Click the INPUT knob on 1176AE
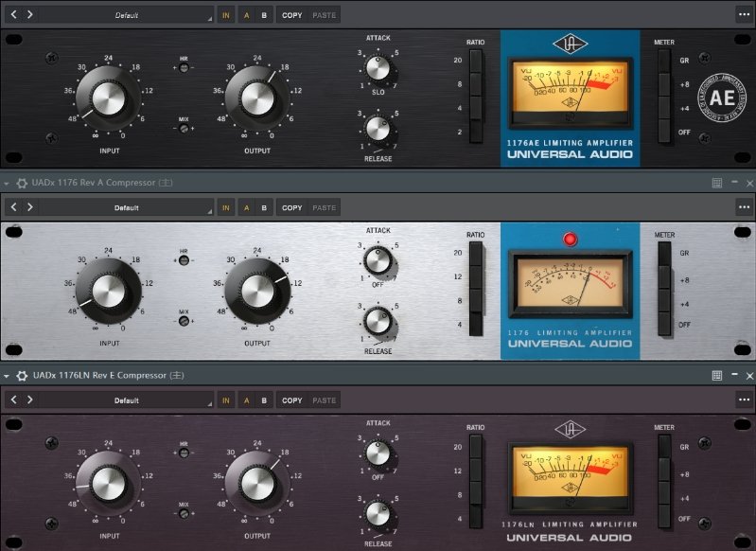The image size is (756, 551). click(x=109, y=98)
